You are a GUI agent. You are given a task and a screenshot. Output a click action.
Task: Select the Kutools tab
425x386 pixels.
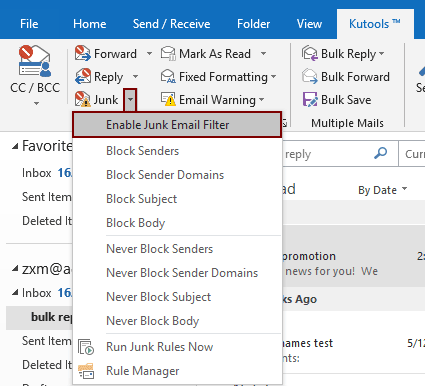(x=375, y=24)
